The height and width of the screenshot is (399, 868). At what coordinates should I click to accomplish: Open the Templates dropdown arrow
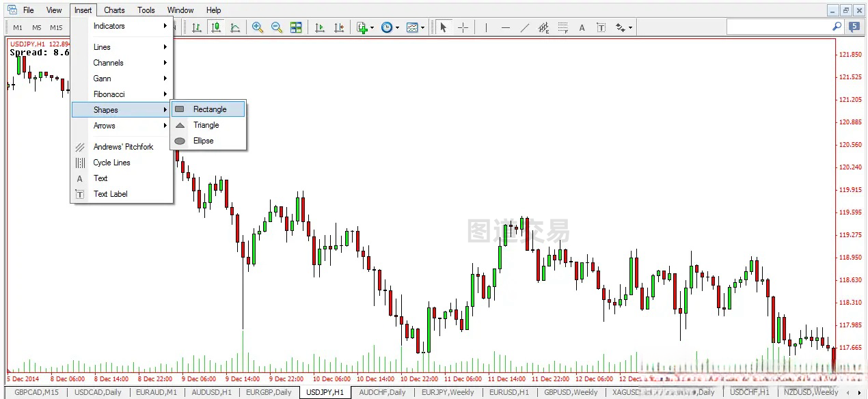click(x=423, y=28)
